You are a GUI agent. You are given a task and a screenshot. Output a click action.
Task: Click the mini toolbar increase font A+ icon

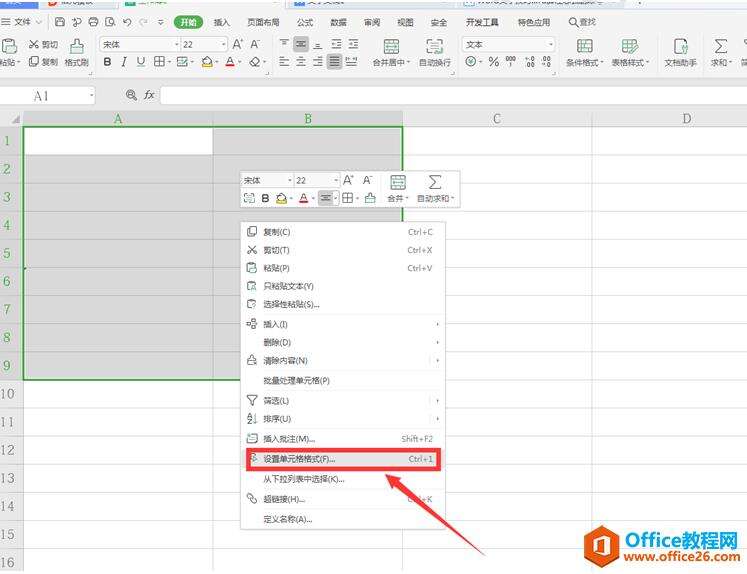coord(348,180)
